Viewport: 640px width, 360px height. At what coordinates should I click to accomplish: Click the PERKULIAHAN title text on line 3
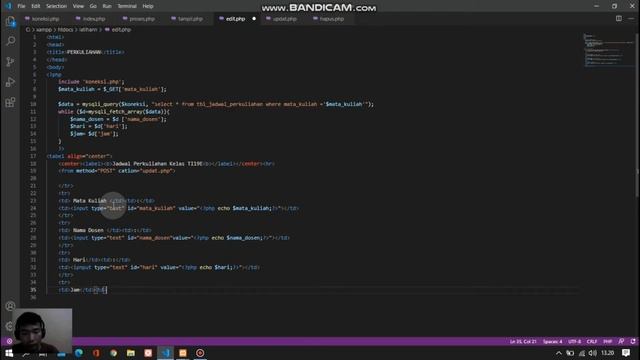point(84,52)
